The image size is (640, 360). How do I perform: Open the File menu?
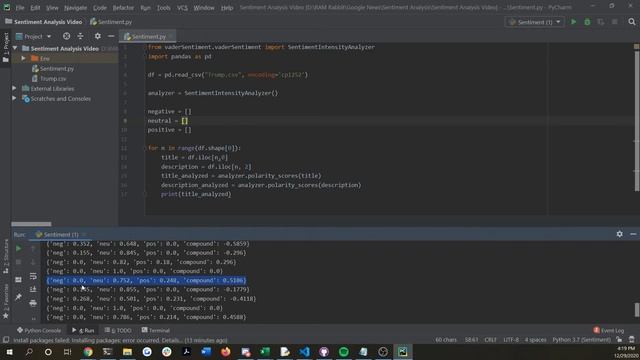coord(20,8)
